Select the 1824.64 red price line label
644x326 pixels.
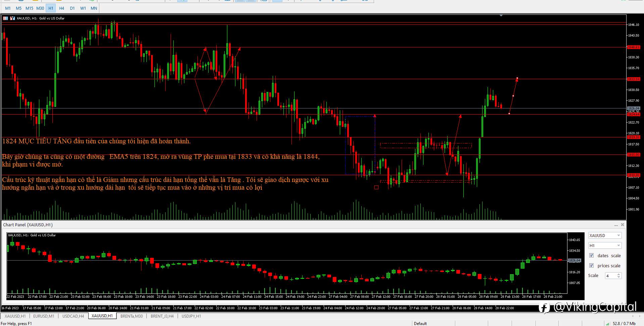pos(634,114)
